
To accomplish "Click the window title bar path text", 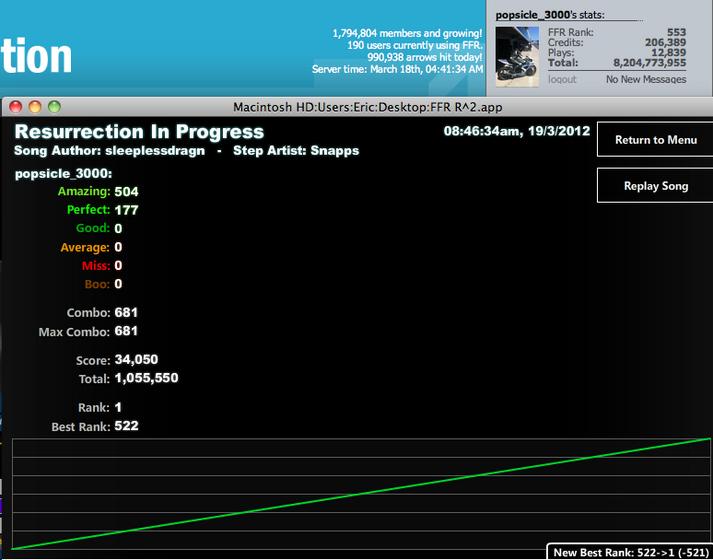I will click(367, 107).
